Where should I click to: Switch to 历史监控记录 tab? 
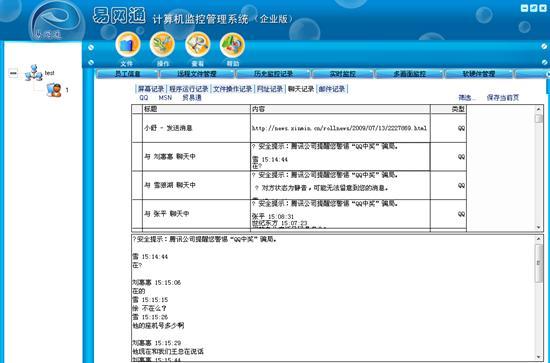coord(273,74)
